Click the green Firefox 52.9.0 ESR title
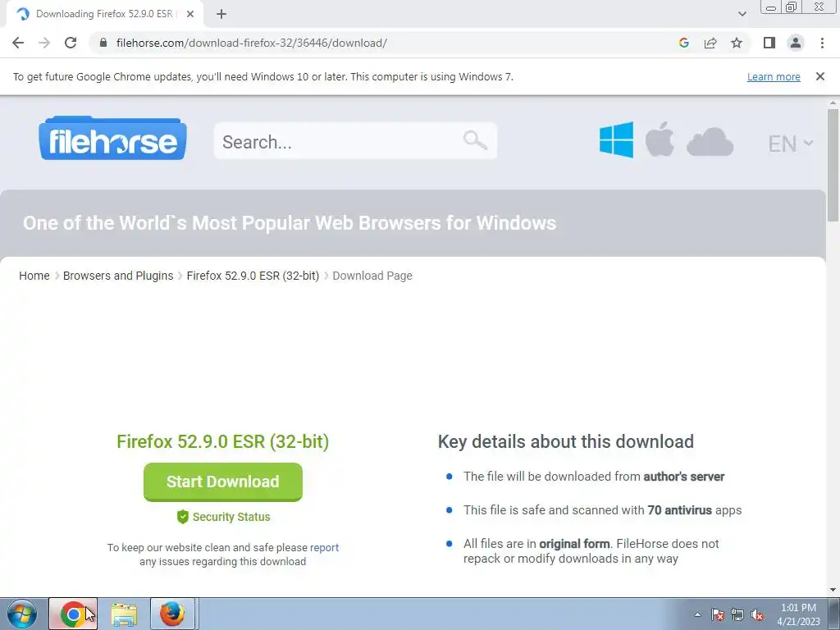840x630 pixels. pyautogui.click(x=223, y=441)
